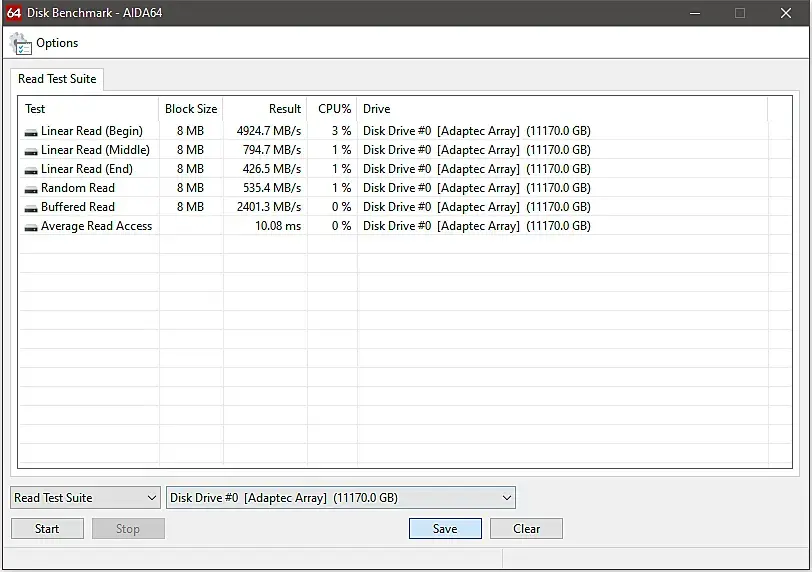Click the Buffered Read 8 MB block size
Viewport: 812px width, 572px height.
pos(191,207)
